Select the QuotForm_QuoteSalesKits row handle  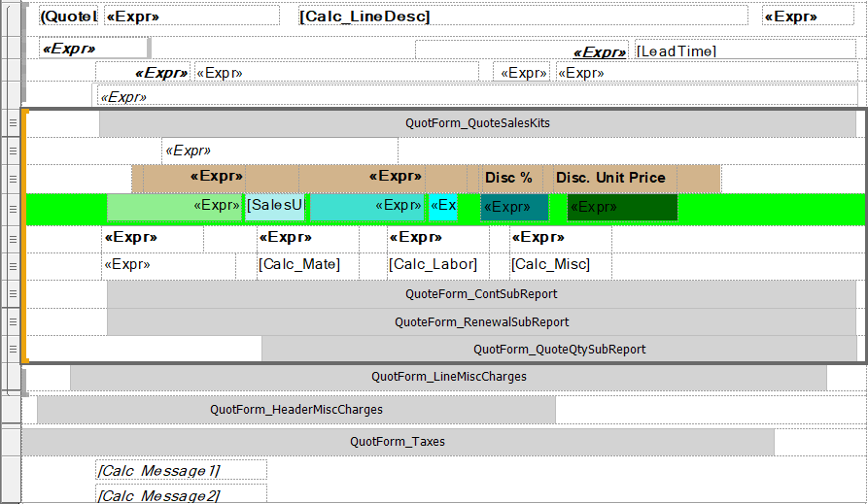(13, 123)
